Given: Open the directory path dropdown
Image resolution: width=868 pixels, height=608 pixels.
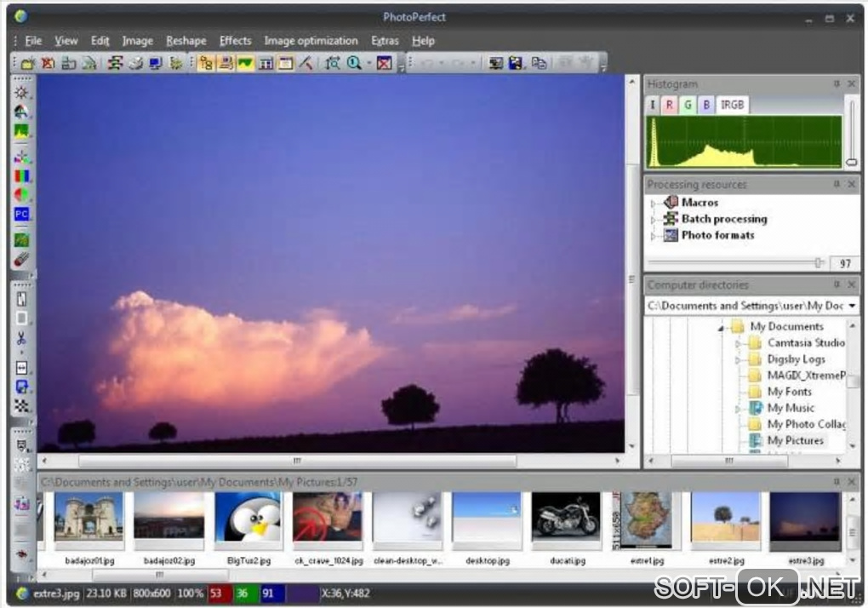Looking at the screenshot, I should tap(853, 306).
